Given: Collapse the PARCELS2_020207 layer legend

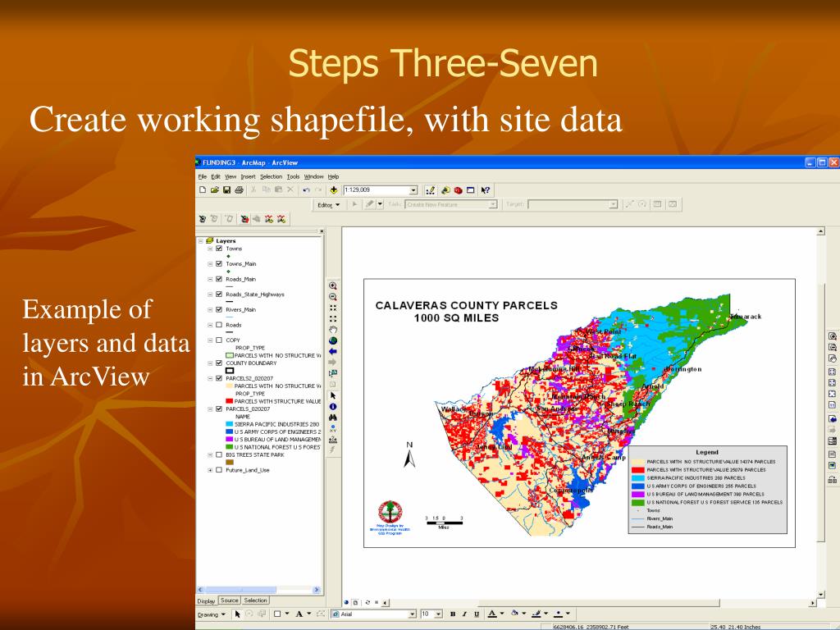Looking at the screenshot, I should [x=210, y=378].
